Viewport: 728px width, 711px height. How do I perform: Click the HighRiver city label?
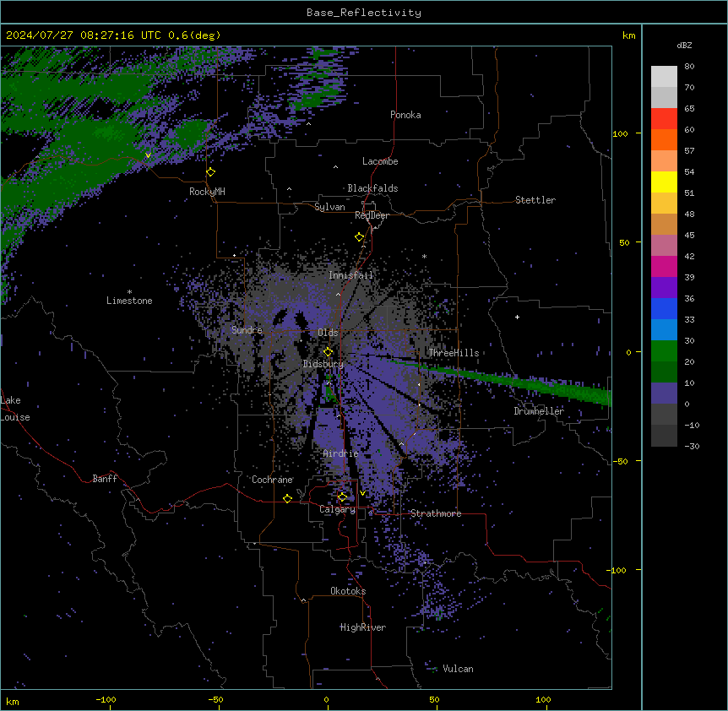(362, 627)
